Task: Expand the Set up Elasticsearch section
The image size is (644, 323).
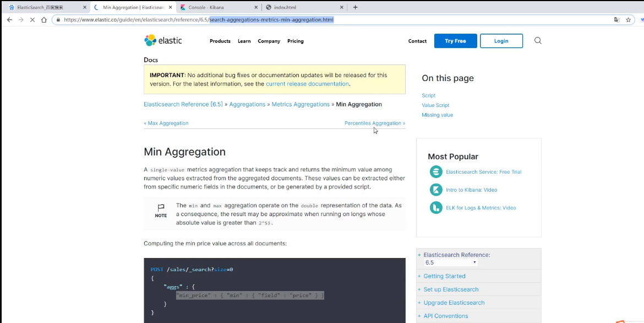Action: point(451,289)
